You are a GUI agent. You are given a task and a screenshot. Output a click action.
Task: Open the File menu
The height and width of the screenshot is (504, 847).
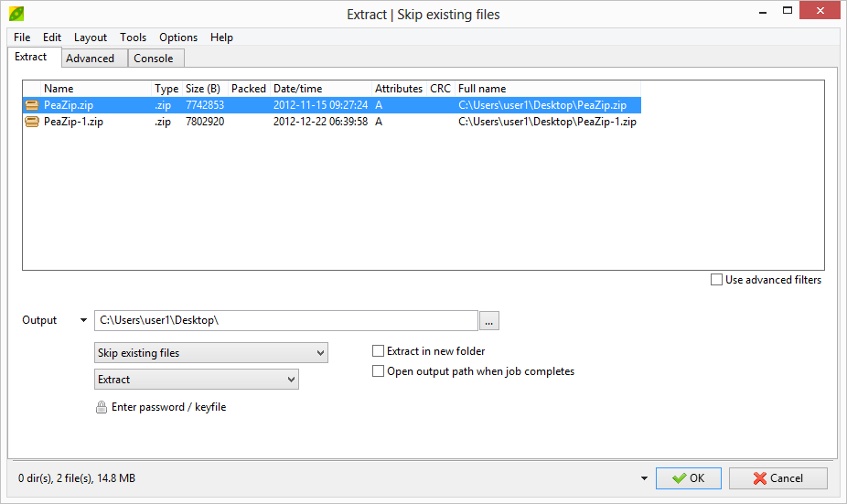point(22,38)
